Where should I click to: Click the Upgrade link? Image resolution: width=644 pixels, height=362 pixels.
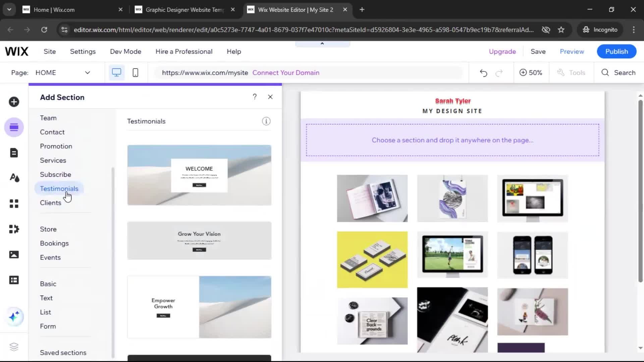(502, 52)
